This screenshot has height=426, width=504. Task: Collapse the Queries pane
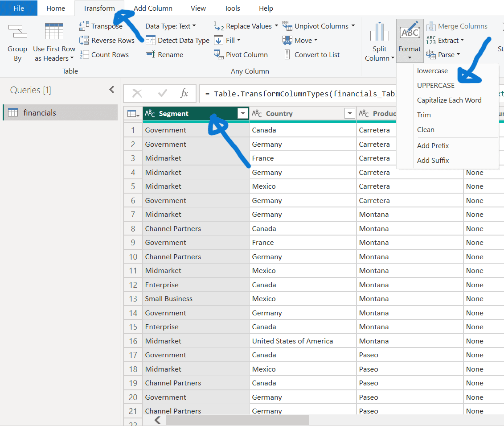[112, 89]
